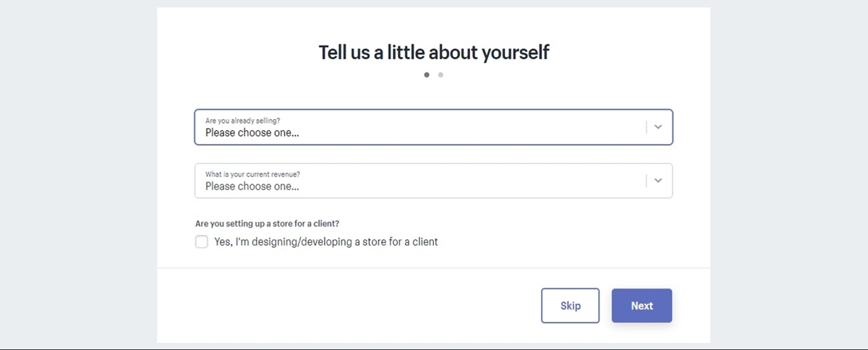Click "Please choose one..." in the current revenue field
The image size is (868, 350).
click(252, 187)
